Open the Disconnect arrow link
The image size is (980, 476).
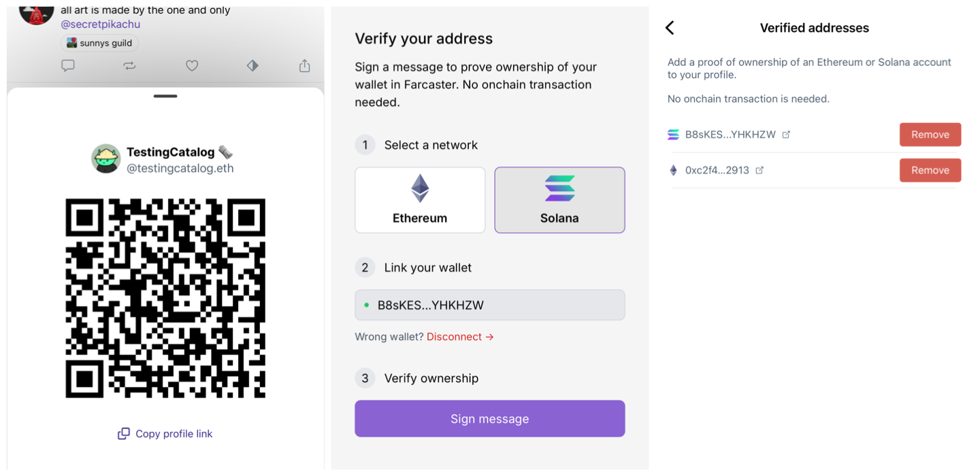click(460, 337)
